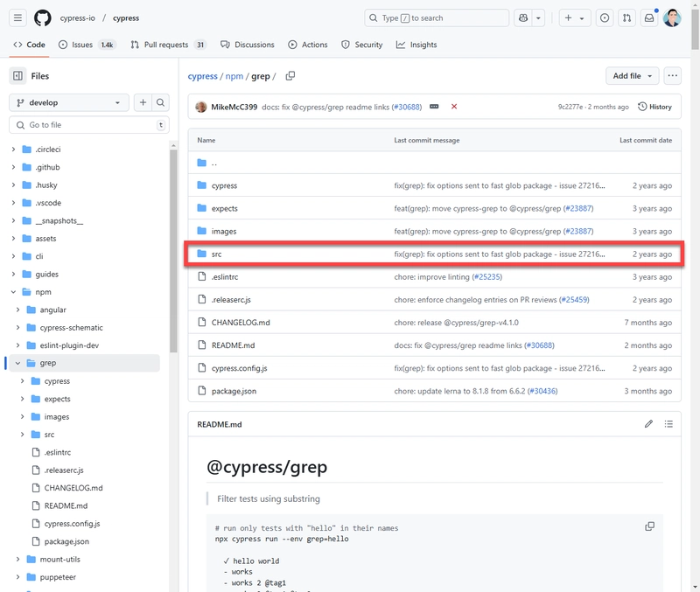The height and width of the screenshot is (592, 700).
Task: Expand the .github folder in tree
Action: (13, 167)
